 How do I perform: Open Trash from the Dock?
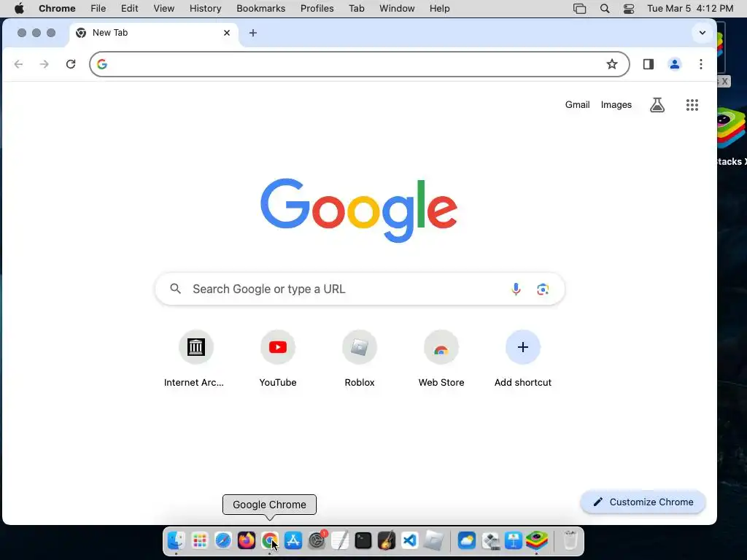coord(570,540)
